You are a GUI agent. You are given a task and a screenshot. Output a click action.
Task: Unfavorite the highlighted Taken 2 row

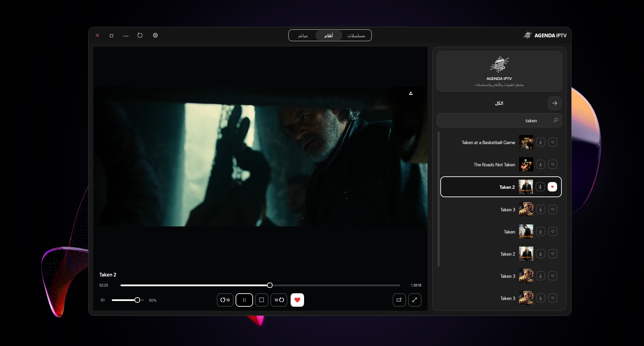pyautogui.click(x=552, y=187)
